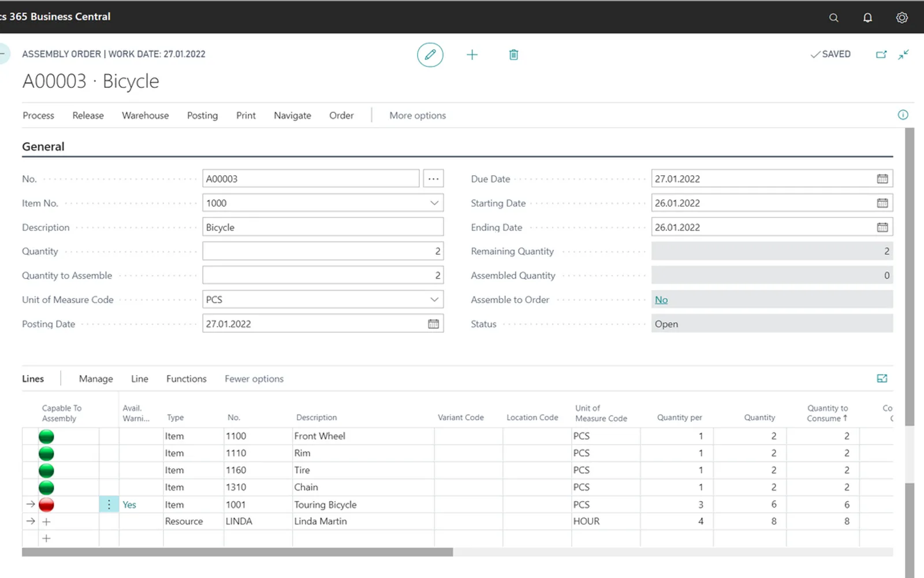Open the Posting menu

202,115
